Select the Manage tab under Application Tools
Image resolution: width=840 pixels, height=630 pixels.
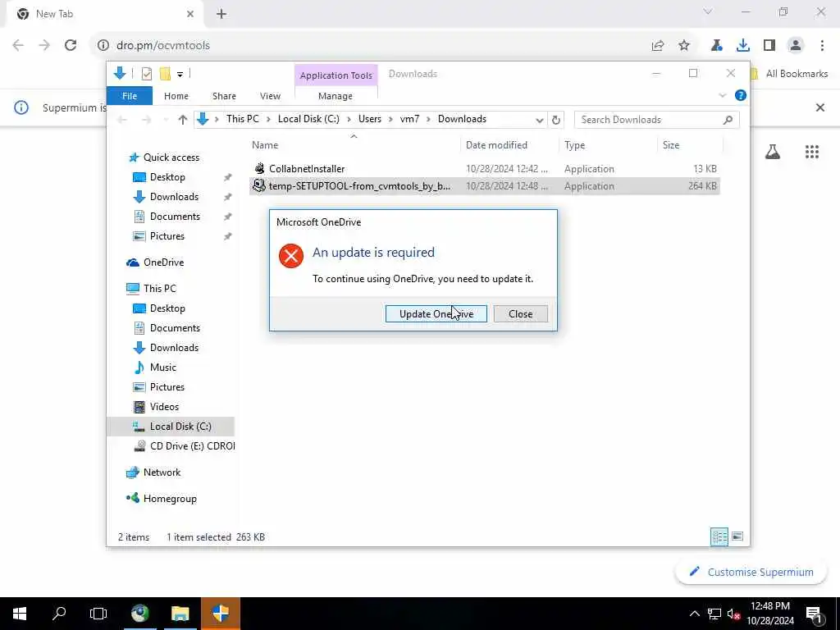pos(336,96)
